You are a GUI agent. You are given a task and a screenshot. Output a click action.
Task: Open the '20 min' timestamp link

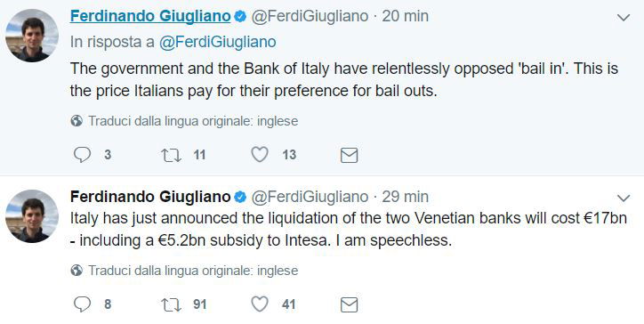pos(406,16)
